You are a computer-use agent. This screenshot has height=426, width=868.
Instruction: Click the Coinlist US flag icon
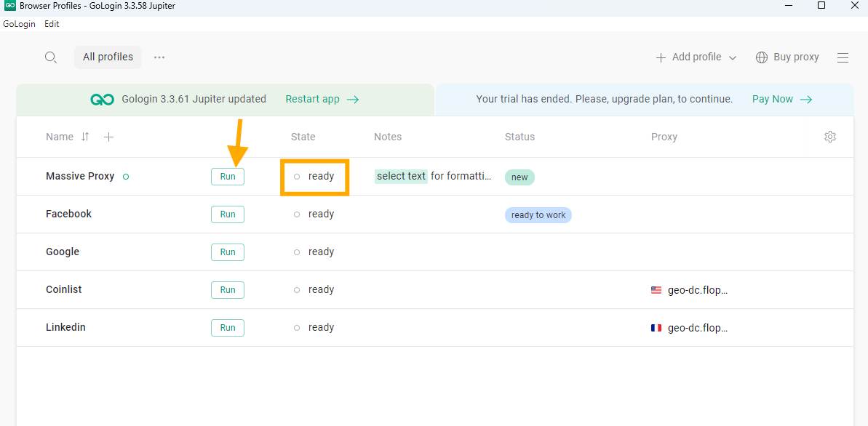(x=656, y=290)
